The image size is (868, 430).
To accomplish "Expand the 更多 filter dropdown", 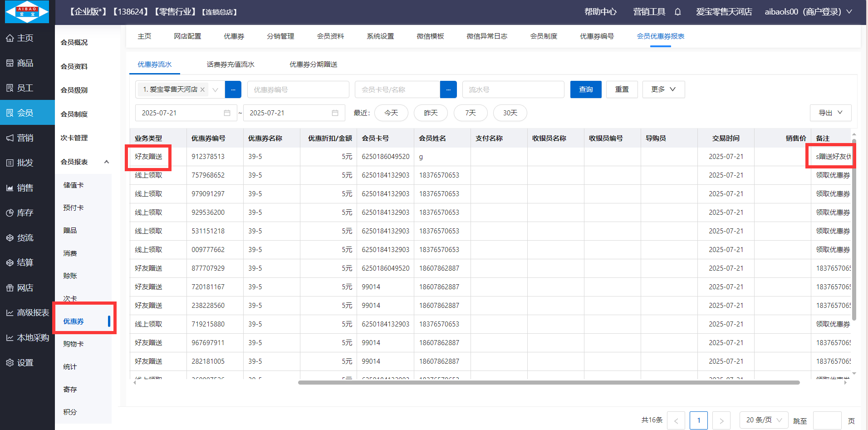I will coord(663,89).
